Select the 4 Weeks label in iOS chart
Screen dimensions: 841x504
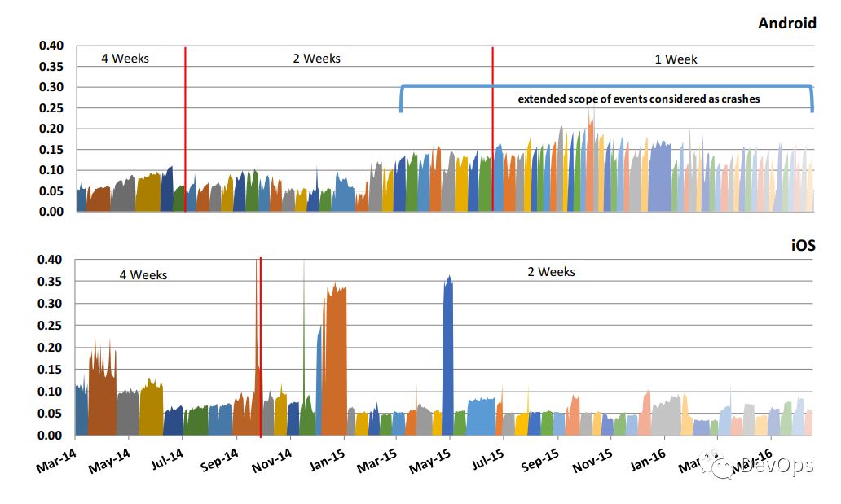point(143,275)
